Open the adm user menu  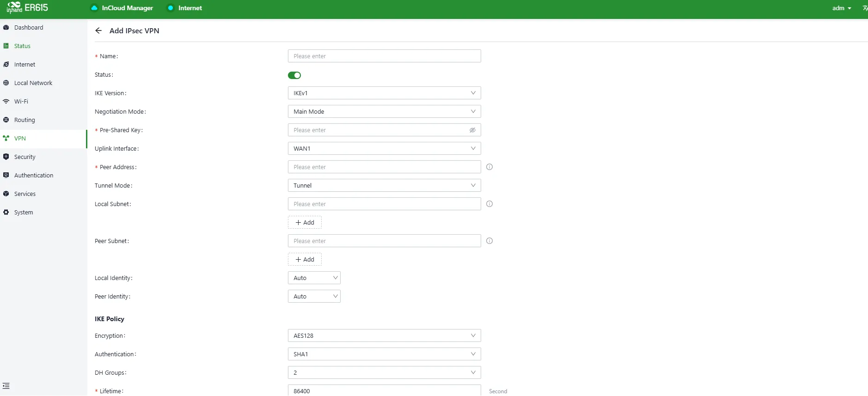click(842, 8)
